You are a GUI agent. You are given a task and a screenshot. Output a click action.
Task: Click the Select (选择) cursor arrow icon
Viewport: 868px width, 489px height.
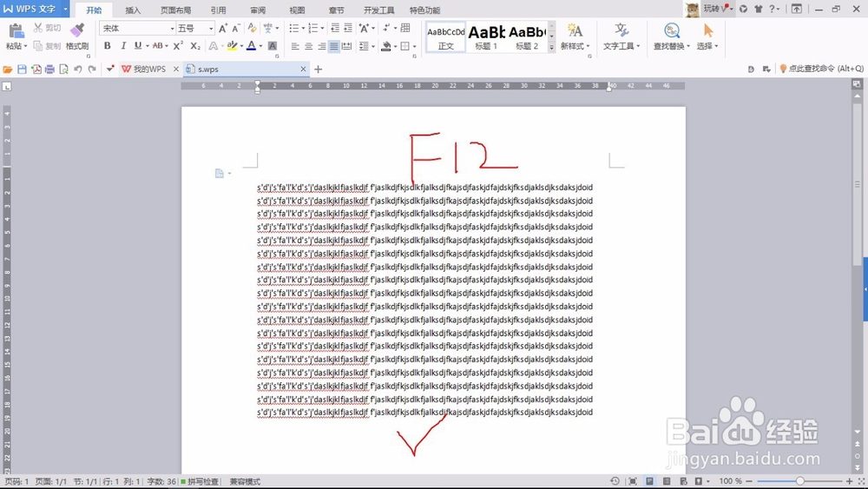click(x=708, y=30)
